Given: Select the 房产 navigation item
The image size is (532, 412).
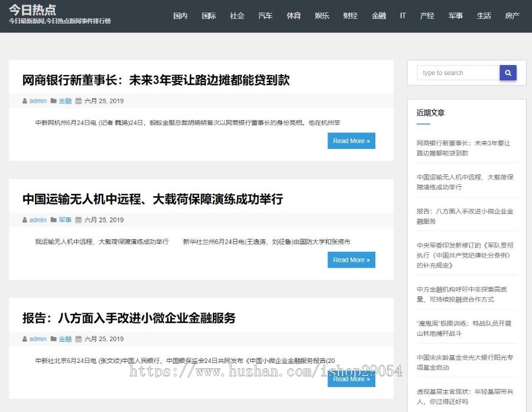Looking at the screenshot, I should [x=512, y=16].
